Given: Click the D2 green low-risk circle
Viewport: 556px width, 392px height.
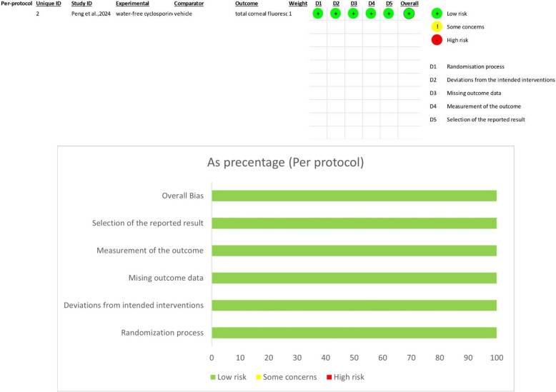Looking at the screenshot, I should coord(336,14).
